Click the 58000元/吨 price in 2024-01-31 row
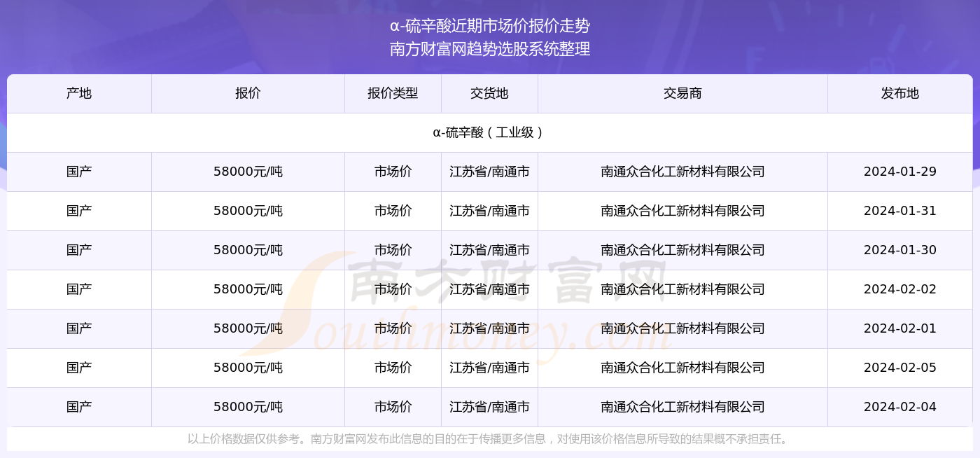Image resolution: width=980 pixels, height=458 pixels. 248,211
